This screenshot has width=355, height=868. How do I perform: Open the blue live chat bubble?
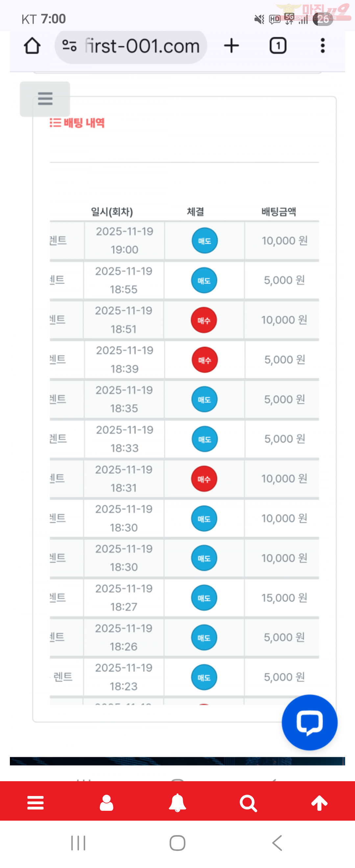click(309, 722)
